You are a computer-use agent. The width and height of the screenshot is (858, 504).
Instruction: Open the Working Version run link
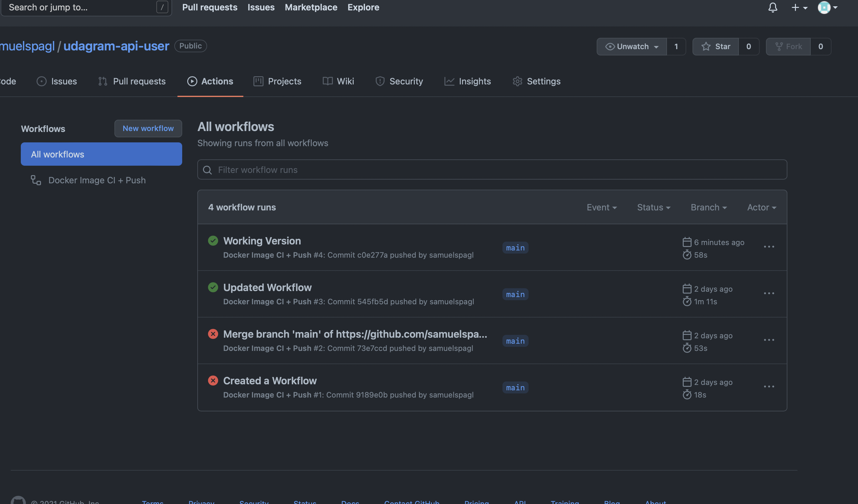[262, 241]
